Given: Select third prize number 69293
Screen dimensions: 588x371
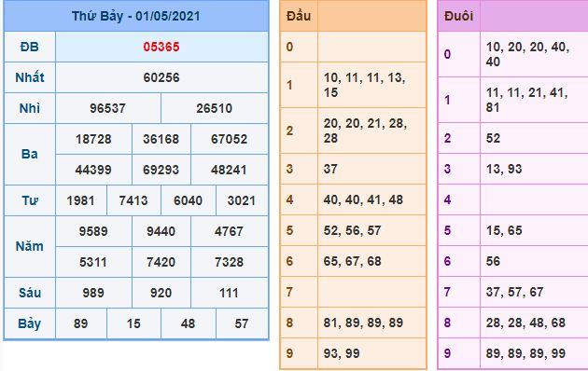Looking at the screenshot, I should (x=161, y=170).
